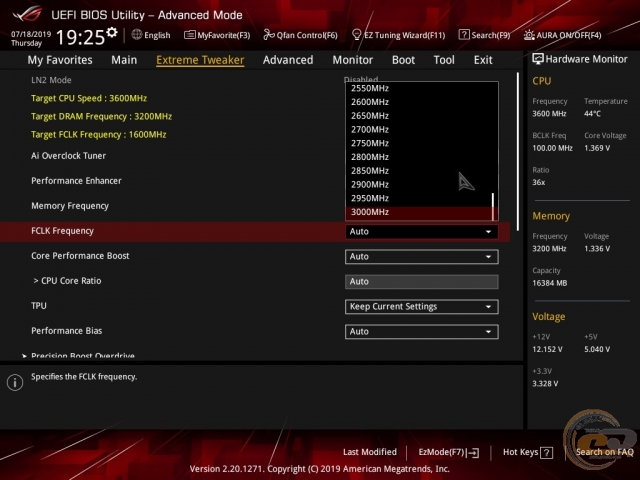This screenshot has height=480, width=640.
Task: Choose the 2950MHz option
Action: [419, 198]
